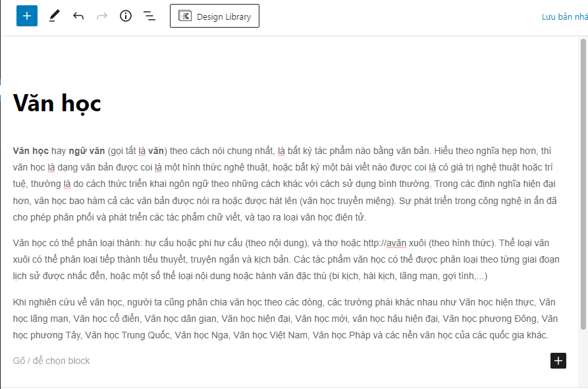
Task: Open the Design Library
Action: click(215, 16)
